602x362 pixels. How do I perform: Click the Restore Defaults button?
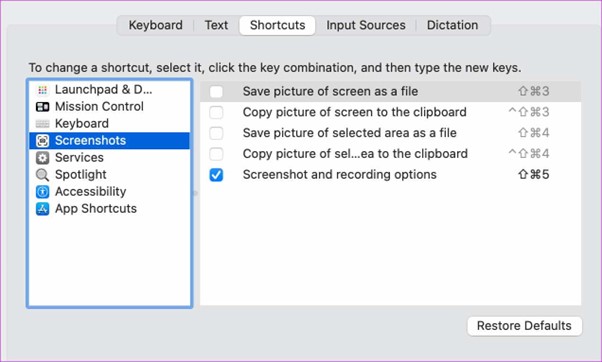524,326
